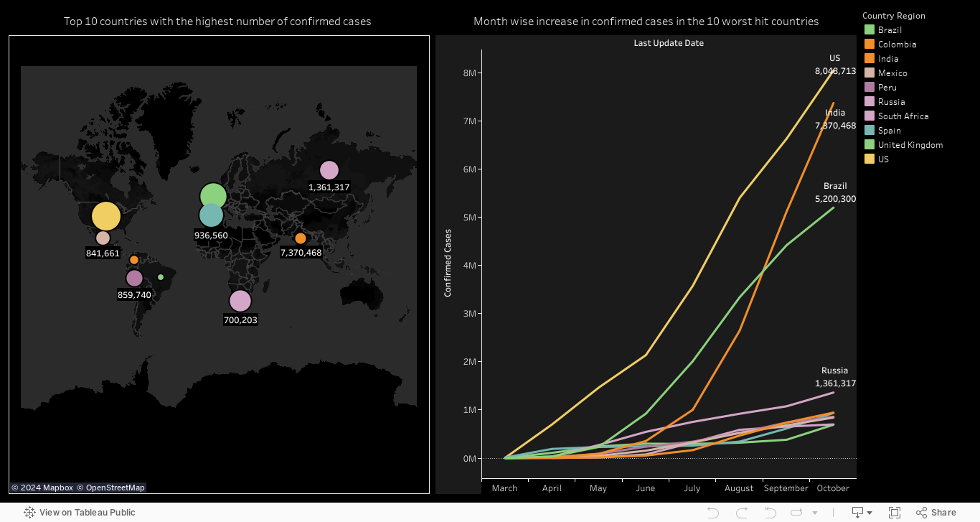Select the Peru purple bubble on map
Viewport: 980px width, 522px height.
[134, 278]
